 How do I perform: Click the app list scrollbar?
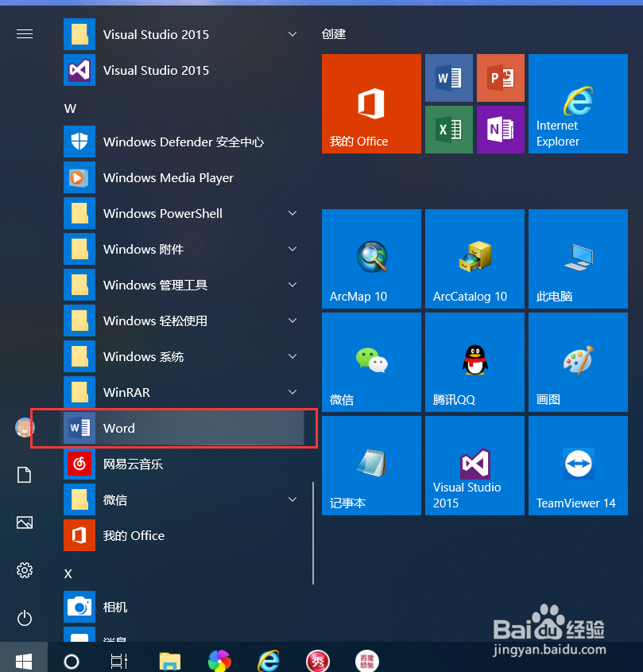click(x=313, y=533)
